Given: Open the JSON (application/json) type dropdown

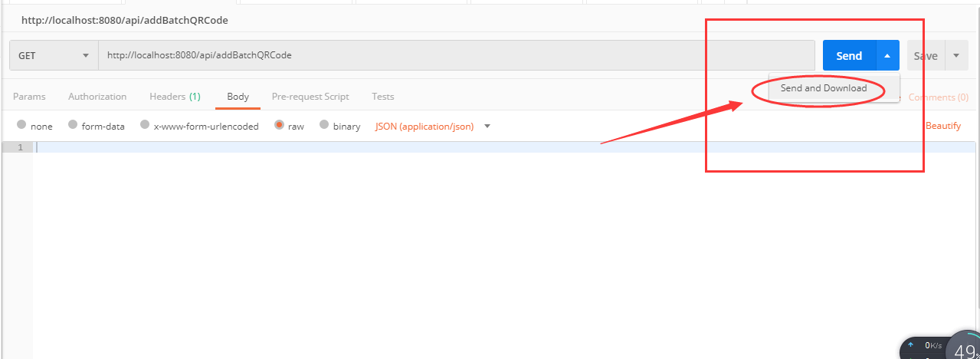Looking at the screenshot, I should tap(432, 126).
